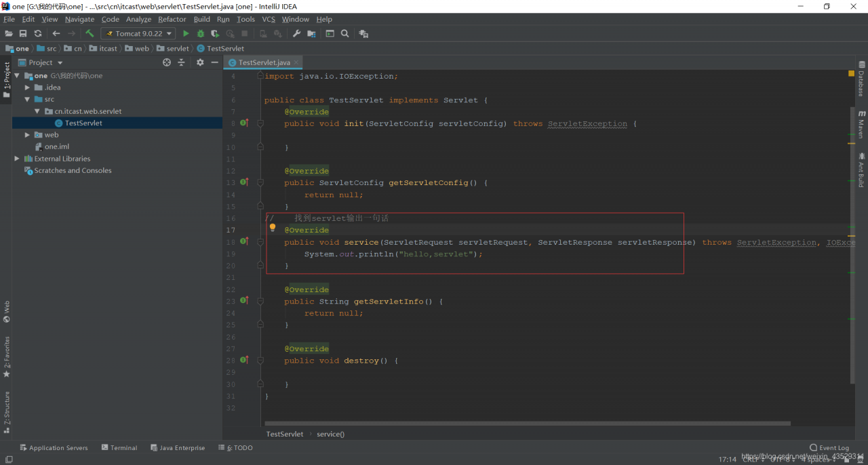
Task: Toggle the Maven tool window
Action: pyautogui.click(x=861, y=124)
